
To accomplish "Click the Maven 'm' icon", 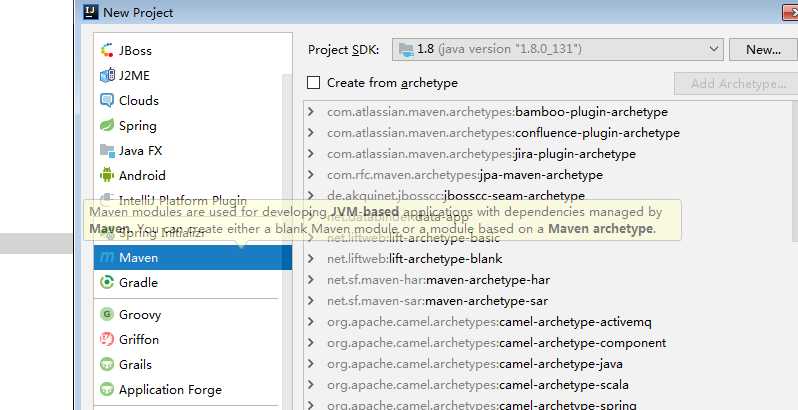I will point(107,257).
